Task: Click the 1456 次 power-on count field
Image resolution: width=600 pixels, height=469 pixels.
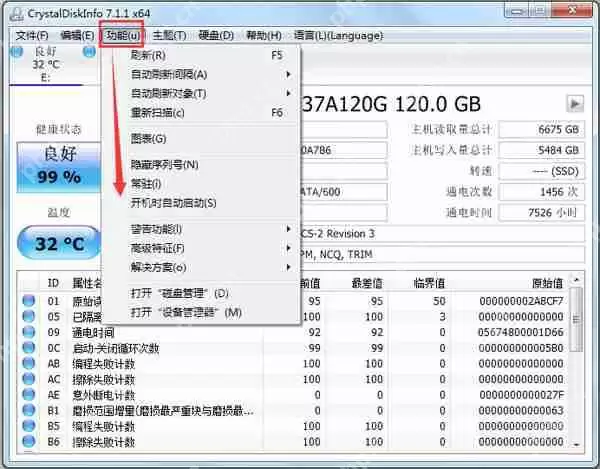Action: [x=541, y=192]
